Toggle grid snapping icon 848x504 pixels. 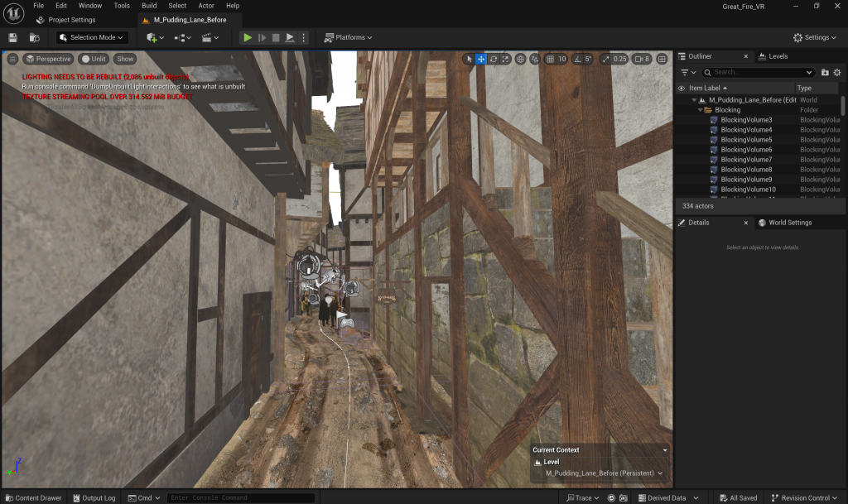click(x=550, y=59)
